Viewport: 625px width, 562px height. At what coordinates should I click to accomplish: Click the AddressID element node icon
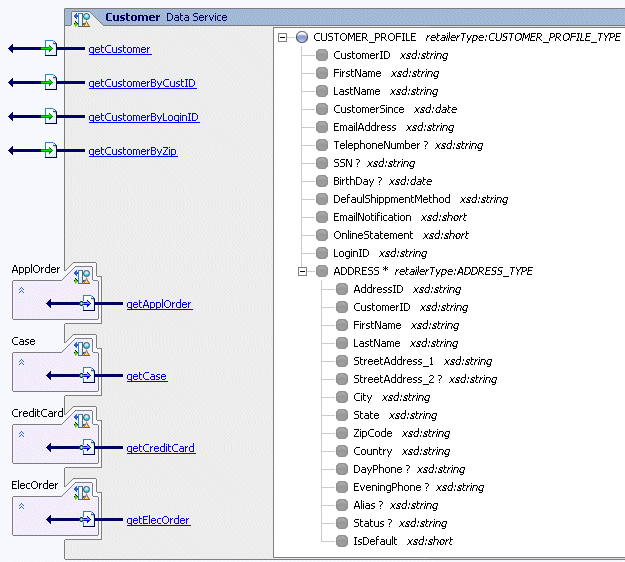point(342,289)
